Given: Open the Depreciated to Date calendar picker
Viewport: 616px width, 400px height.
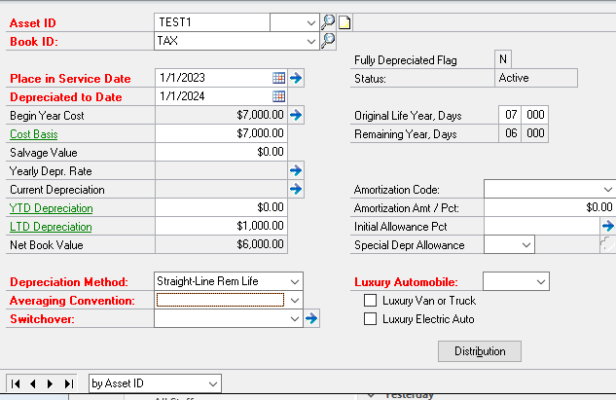Looking at the screenshot, I should tap(279, 96).
